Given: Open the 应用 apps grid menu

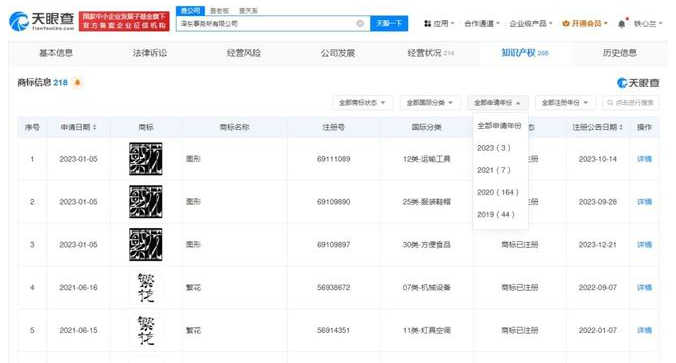Looking at the screenshot, I should point(439,23).
